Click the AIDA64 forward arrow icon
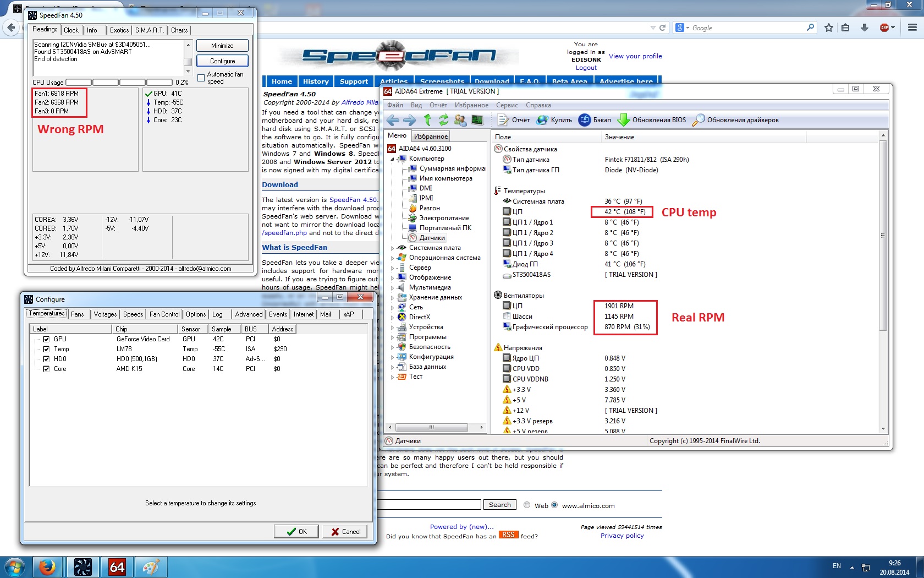Viewport: 924px width, 578px height. 410,120
